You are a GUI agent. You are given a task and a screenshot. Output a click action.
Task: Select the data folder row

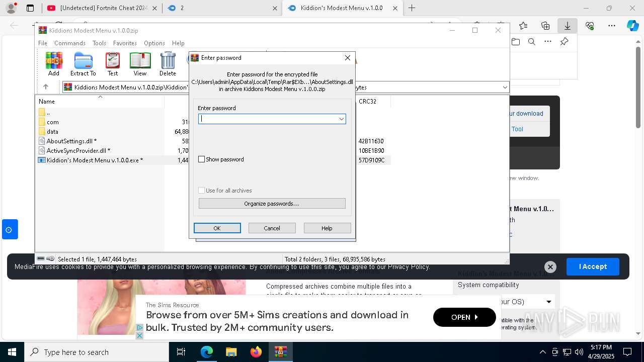[53, 132]
